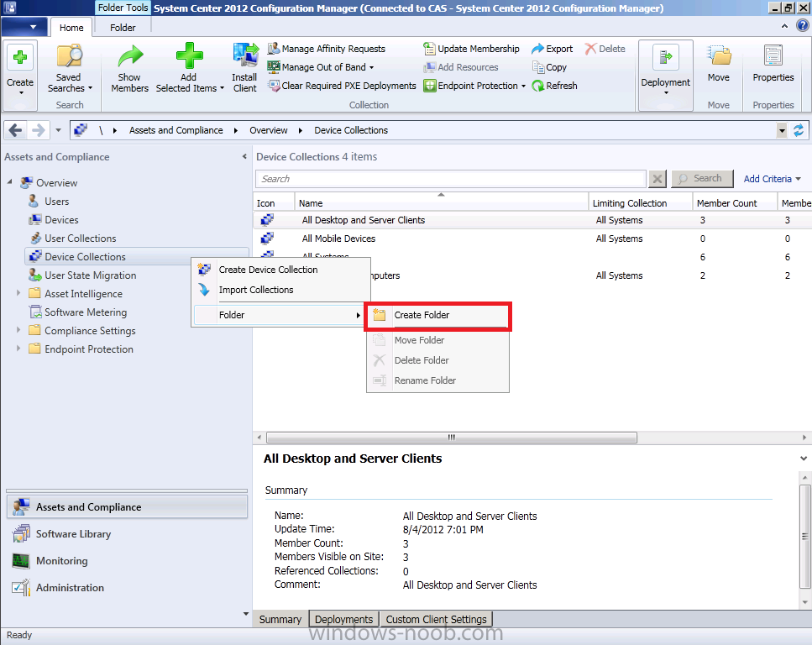Click Assets and Compliance breadcrumb segment

[176, 130]
